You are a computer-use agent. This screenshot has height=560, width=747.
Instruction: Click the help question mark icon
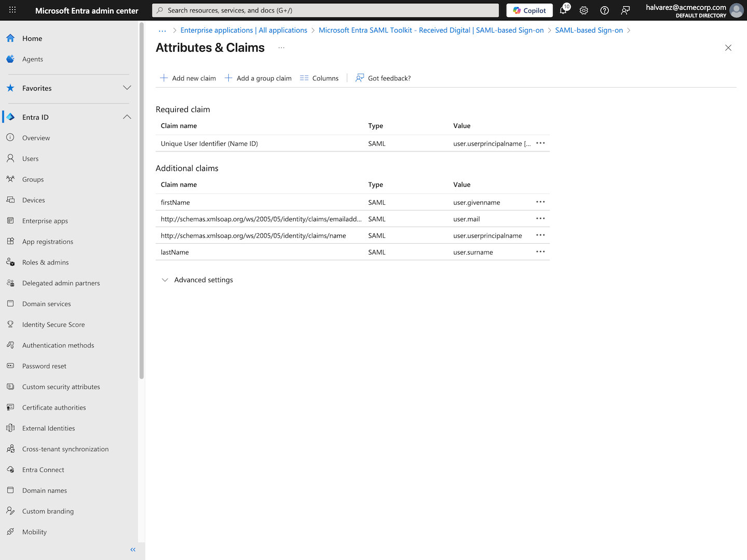point(604,10)
